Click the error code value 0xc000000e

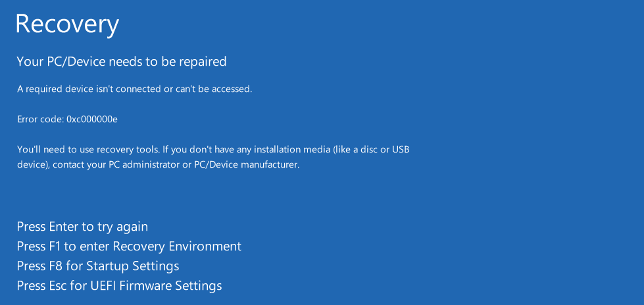coord(92,120)
